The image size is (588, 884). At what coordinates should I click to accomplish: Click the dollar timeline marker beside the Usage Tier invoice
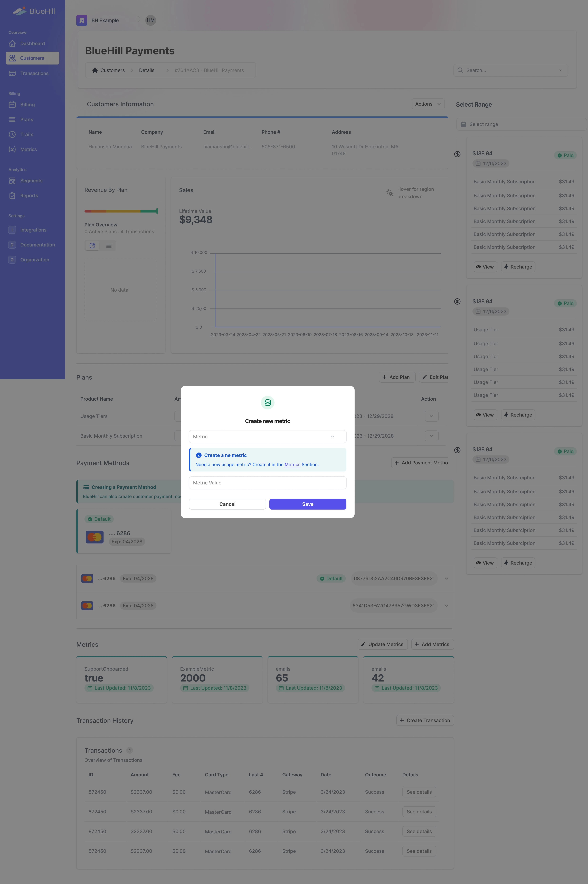[x=457, y=302]
